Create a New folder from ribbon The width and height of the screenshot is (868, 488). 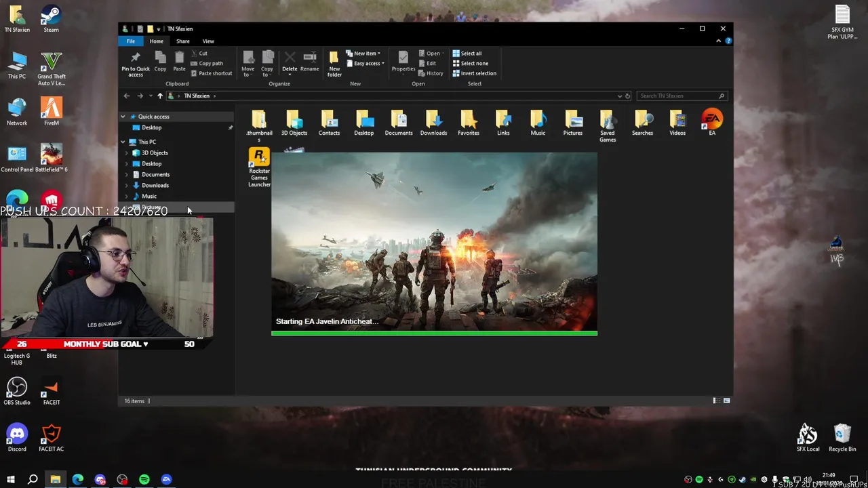click(334, 64)
